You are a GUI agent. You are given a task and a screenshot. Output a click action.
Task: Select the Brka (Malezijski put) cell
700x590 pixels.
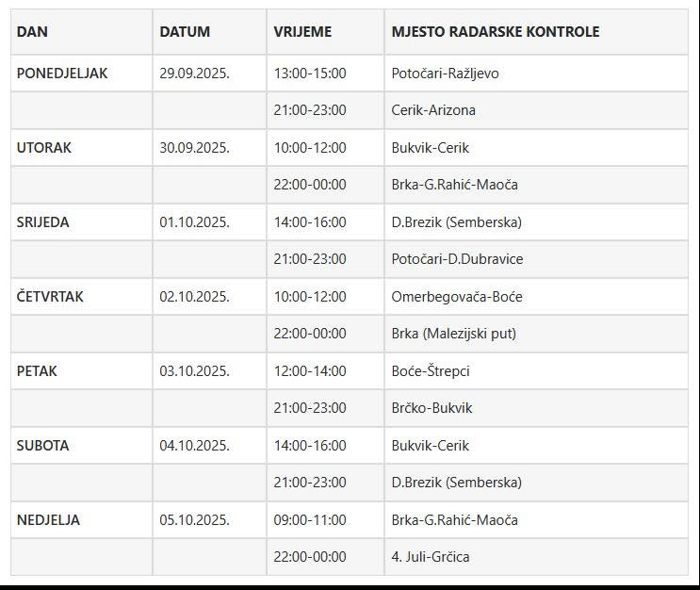point(454,334)
